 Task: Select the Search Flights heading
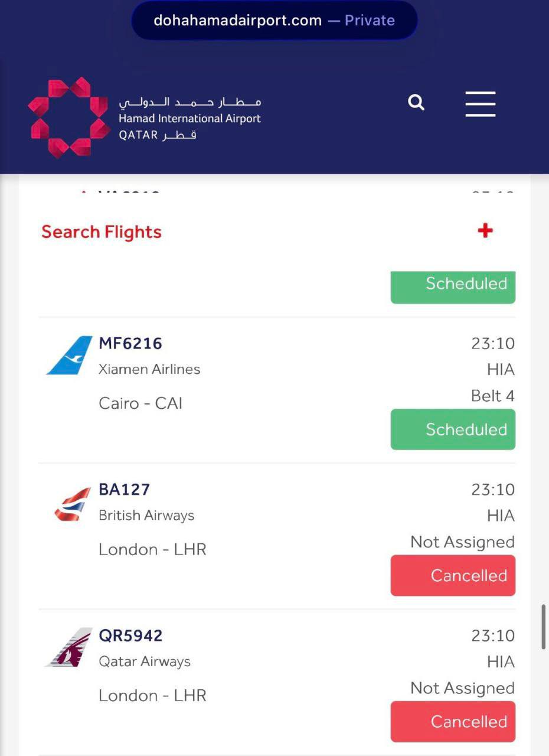(102, 232)
